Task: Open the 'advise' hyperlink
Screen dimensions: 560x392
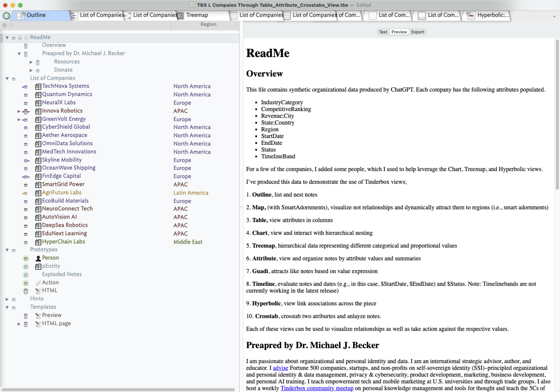Action: tap(281, 368)
